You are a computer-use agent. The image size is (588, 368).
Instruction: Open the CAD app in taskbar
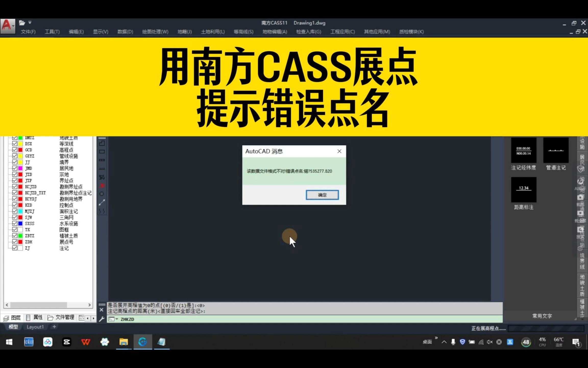(x=29, y=342)
